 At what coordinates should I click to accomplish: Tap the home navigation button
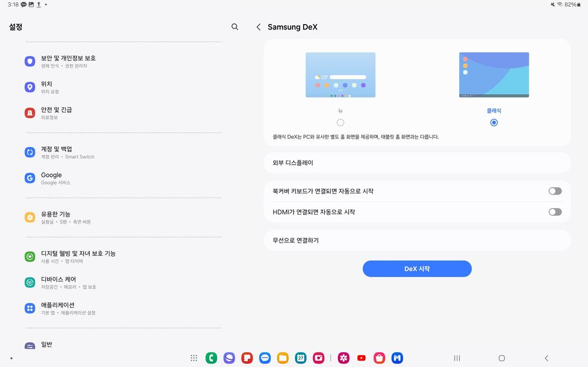tap(501, 358)
